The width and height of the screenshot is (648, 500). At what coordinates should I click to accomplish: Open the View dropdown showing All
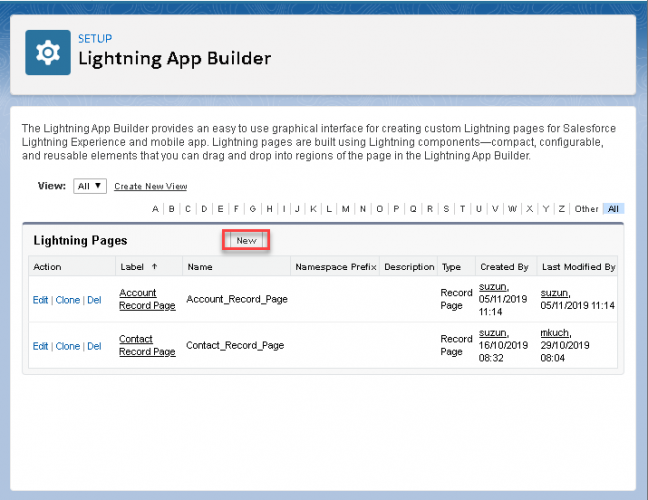(x=90, y=186)
